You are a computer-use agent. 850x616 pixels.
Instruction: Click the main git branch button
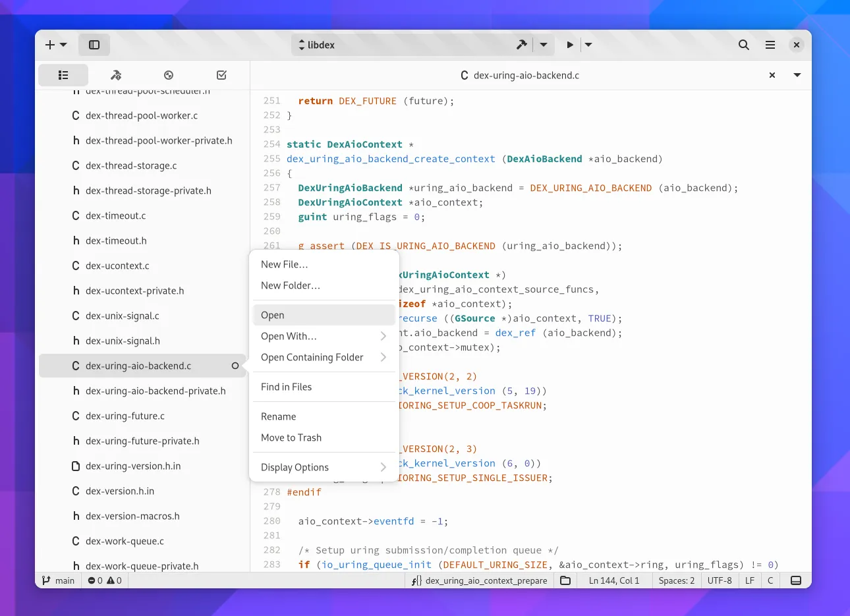[59, 580]
